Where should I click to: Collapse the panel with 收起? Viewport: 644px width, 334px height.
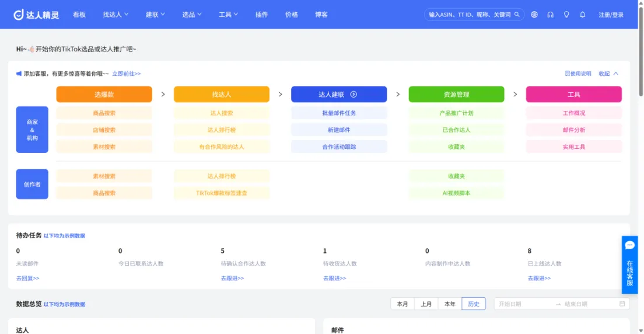tap(608, 74)
